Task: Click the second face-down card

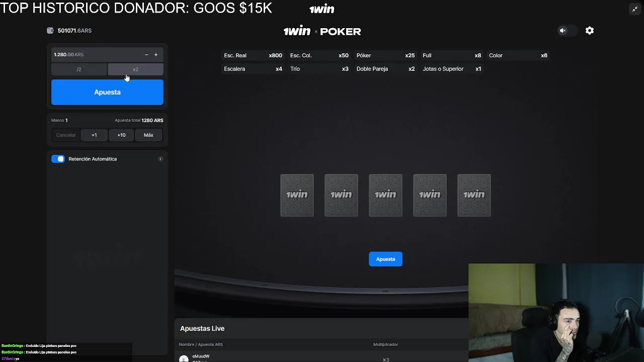Action: 341,195
